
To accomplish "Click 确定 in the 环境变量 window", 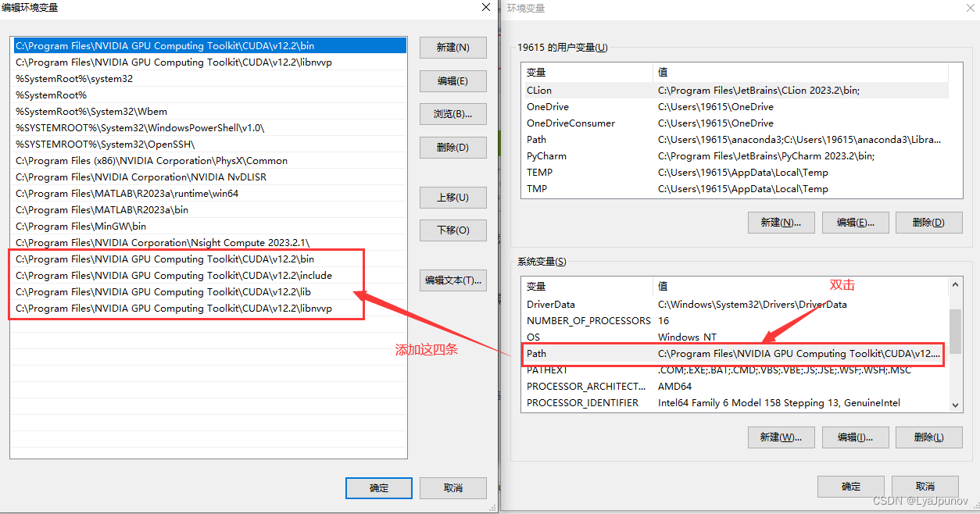I will [x=851, y=486].
